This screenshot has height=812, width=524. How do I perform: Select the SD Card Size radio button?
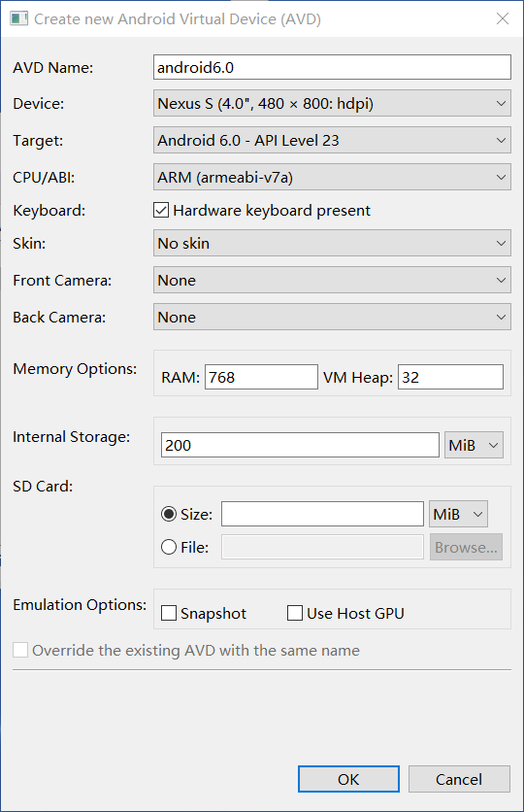pos(169,514)
